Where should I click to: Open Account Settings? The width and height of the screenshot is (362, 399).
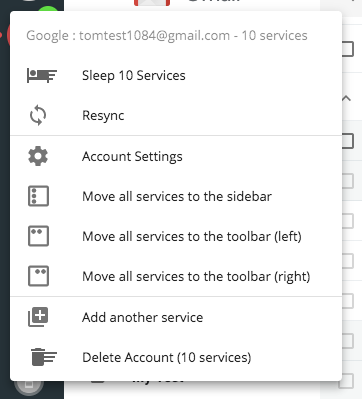176,156
